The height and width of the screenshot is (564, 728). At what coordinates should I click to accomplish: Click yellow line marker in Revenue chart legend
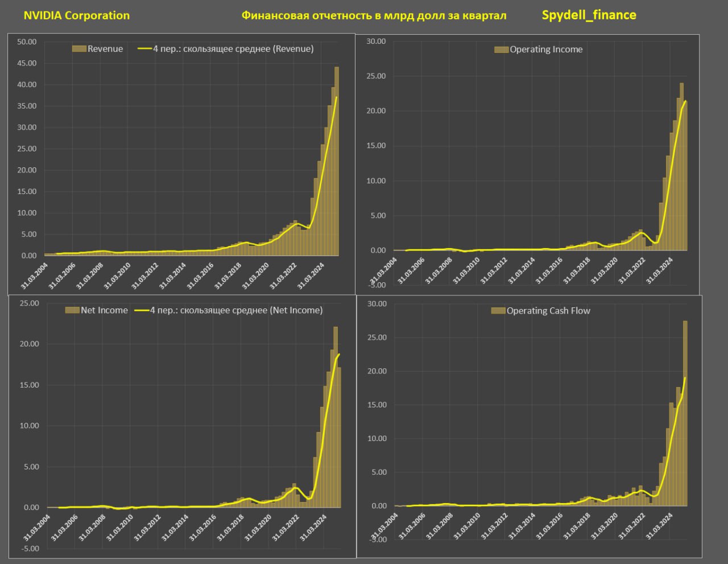[x=144, y=49]
